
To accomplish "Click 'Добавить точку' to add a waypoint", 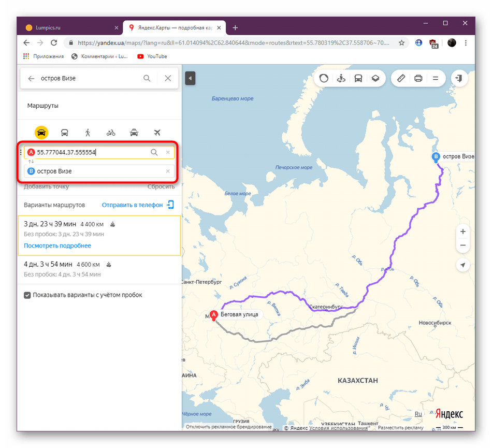I will pos(47,186).
